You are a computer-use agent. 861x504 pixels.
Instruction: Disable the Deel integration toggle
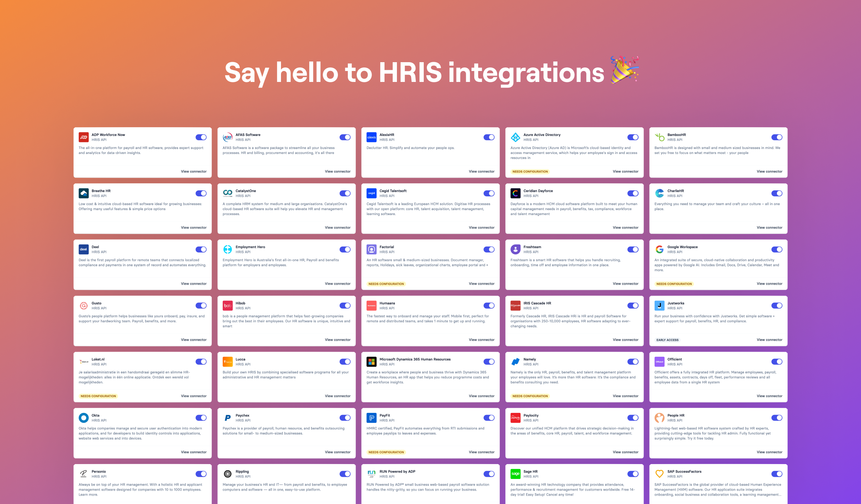[x=201, y=249]
